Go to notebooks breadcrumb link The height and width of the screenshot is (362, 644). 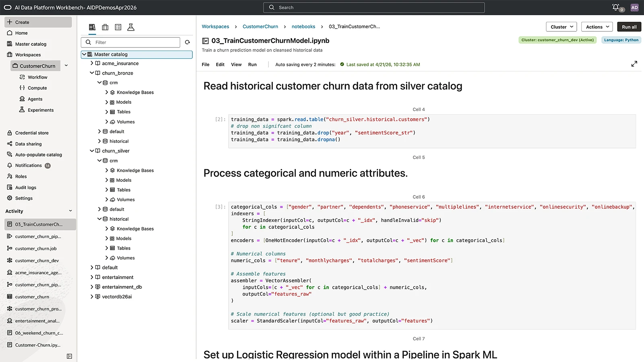303,27
